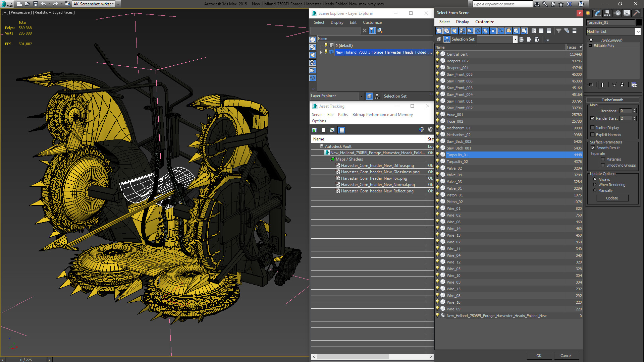The width and height of the screenshot is (644, 362).
Task: Open Paths menu in Asset Tracking
Action: coord(343,115)
